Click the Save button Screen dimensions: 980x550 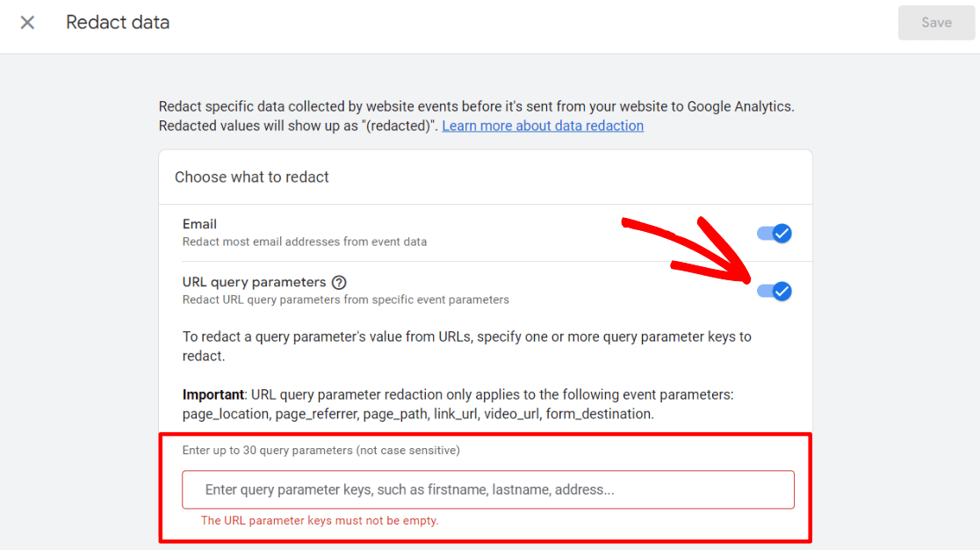pos(935,22)
